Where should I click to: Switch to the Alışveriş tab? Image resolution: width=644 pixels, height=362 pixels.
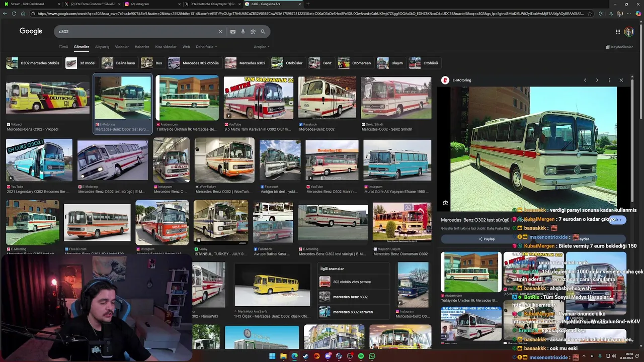(x=102, y=47)
